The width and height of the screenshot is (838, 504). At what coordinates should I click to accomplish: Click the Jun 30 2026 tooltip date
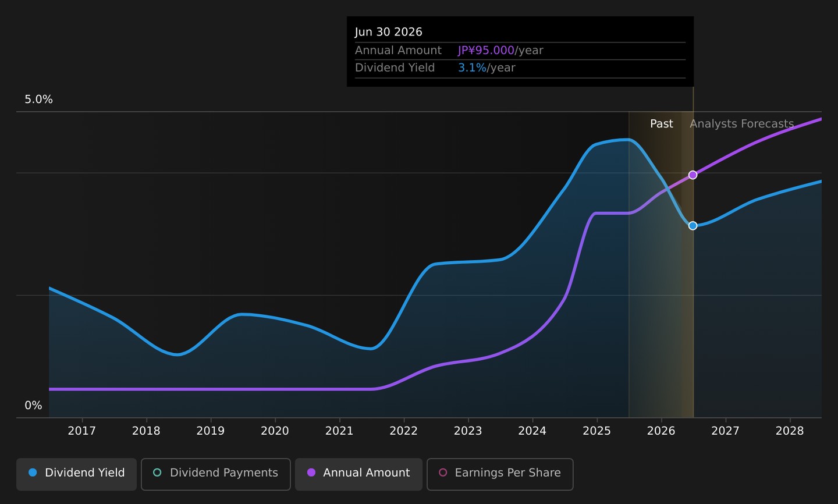pos(389,32)
